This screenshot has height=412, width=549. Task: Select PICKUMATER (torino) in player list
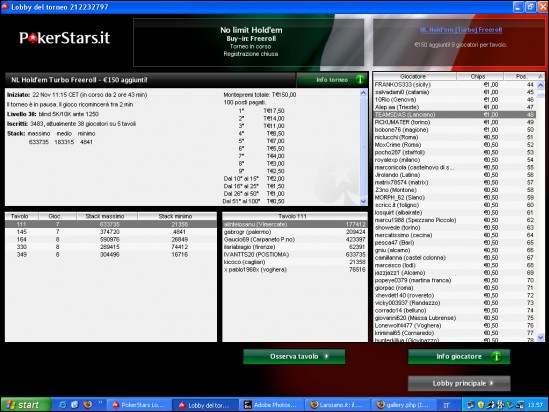454,122
